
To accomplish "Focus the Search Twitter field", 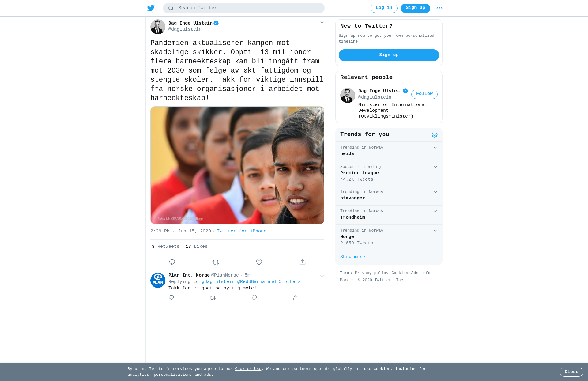I will (244, 8).
